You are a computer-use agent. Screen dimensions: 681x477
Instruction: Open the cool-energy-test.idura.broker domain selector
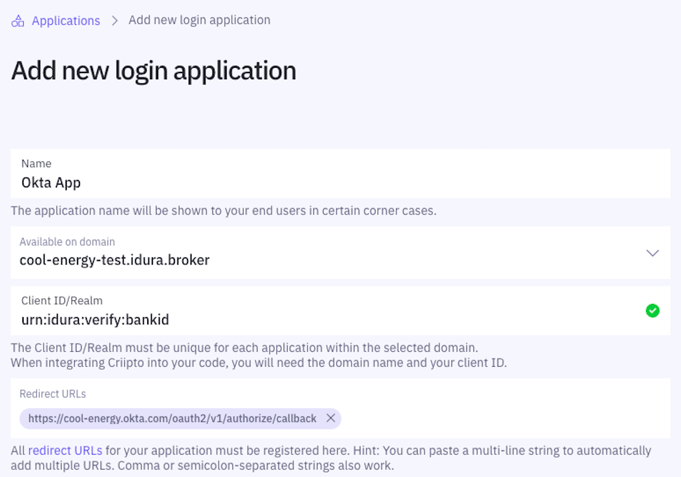tap(340, 252)
